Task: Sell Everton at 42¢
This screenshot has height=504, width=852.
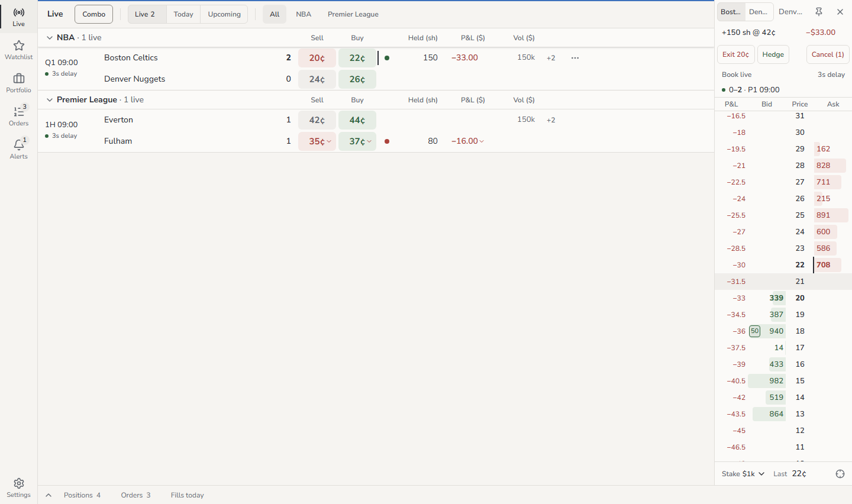Action: 317,120
